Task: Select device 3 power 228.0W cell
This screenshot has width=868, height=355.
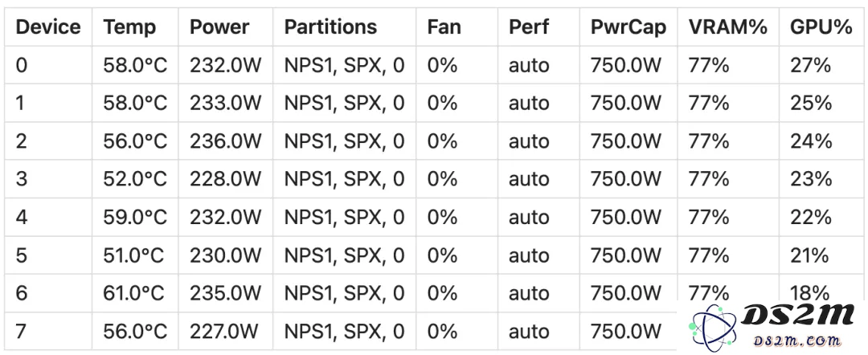Action: (225, 179)
